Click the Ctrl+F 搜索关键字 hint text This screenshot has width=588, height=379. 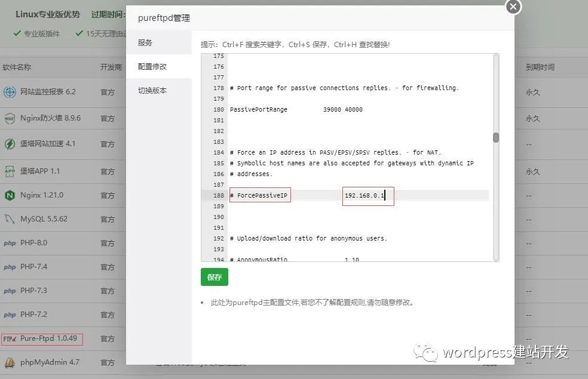click(x=252, y=45)
